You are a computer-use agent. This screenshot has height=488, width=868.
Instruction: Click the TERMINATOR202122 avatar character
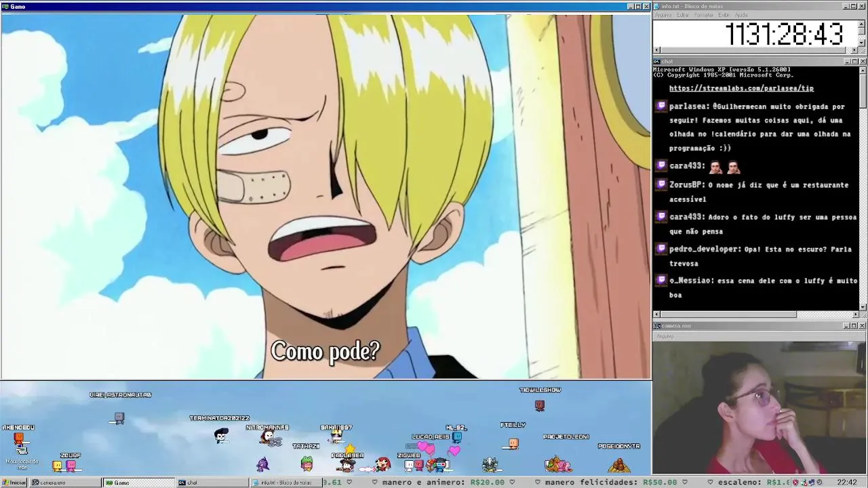(x=221, y=435)
